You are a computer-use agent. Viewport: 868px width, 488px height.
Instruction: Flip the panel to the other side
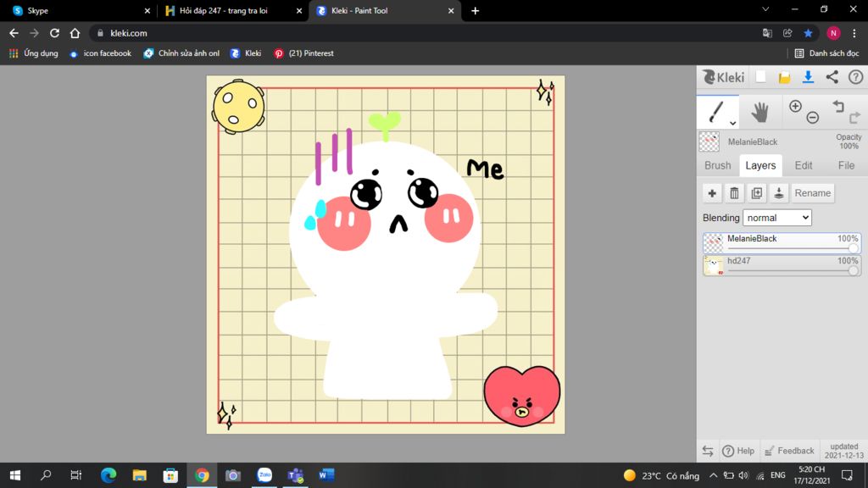(708, 451)
